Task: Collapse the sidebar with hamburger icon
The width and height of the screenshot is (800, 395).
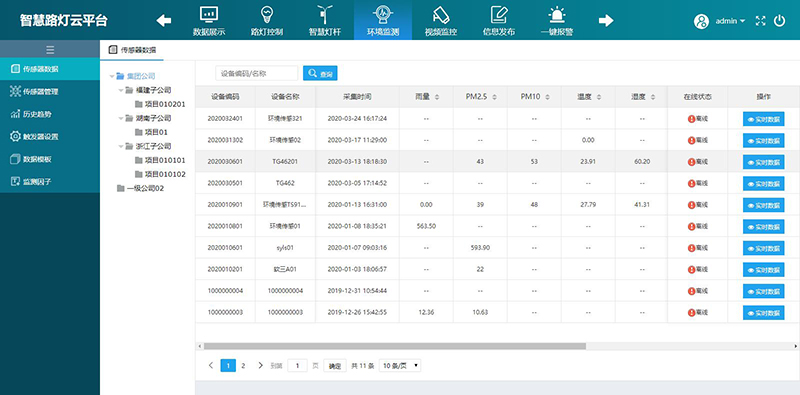Action: 49,50
